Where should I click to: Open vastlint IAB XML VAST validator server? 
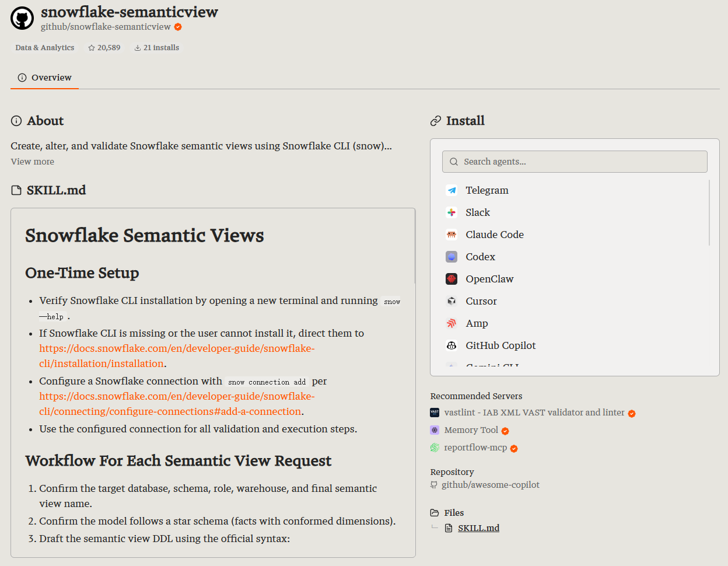click(x=534, y=413)
